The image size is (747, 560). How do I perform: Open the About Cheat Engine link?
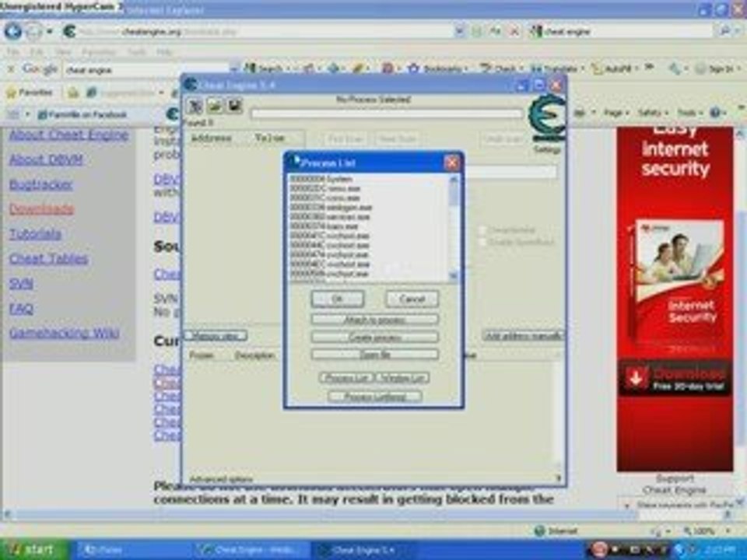(x=68, y=135)
